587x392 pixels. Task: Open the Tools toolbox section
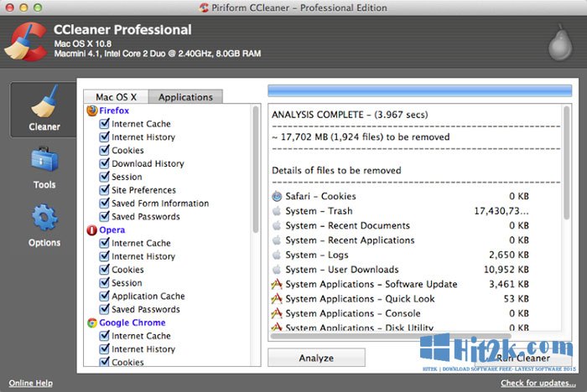point(44,168)
